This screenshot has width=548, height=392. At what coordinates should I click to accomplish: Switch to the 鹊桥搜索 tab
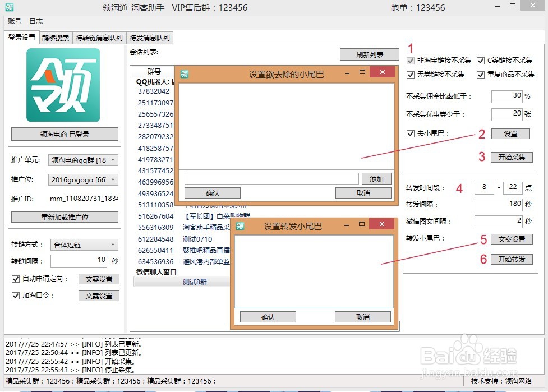click(56, 38)
